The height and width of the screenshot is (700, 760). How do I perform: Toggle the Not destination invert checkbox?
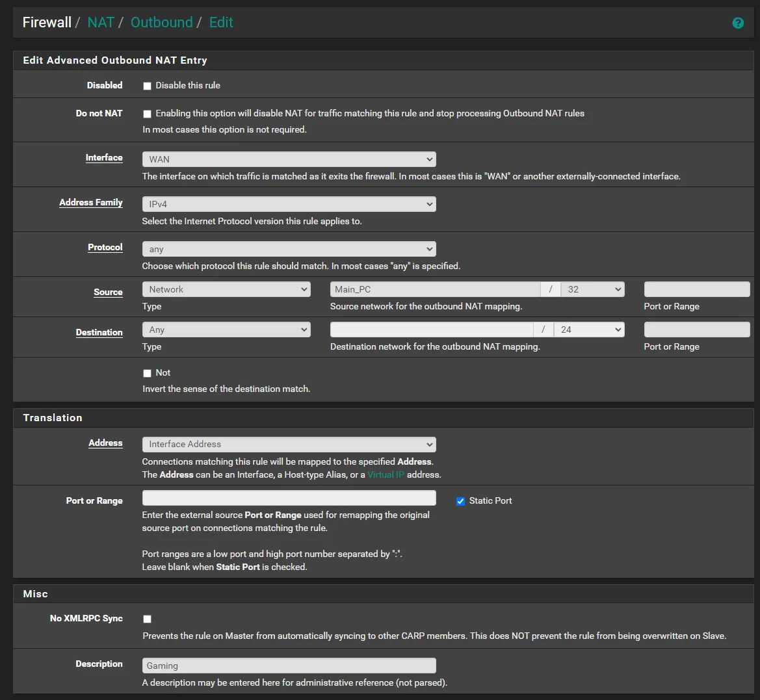tap(147, 373)
